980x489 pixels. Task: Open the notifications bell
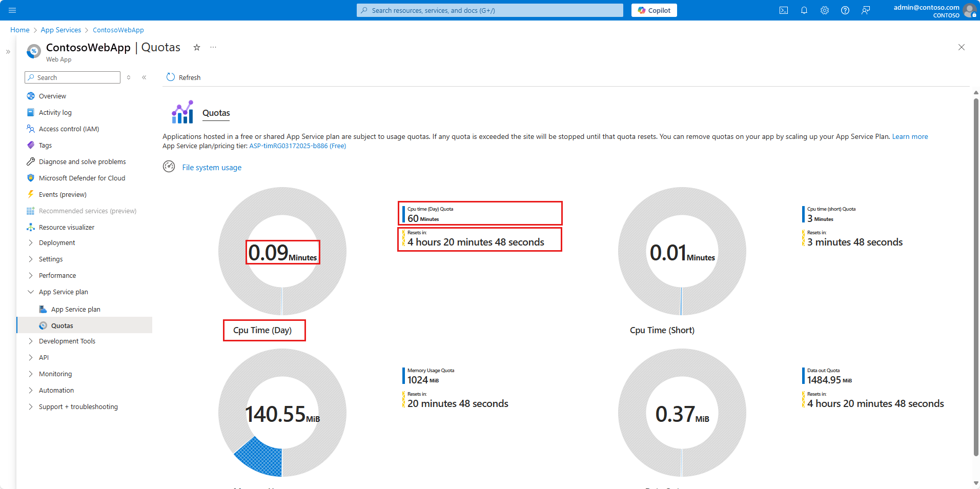(x=804, y=10)
